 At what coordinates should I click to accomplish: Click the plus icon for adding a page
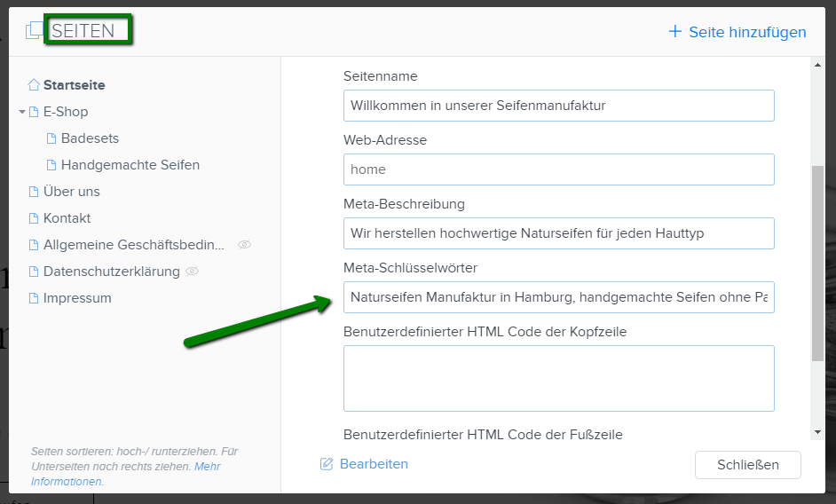[675, 31]
